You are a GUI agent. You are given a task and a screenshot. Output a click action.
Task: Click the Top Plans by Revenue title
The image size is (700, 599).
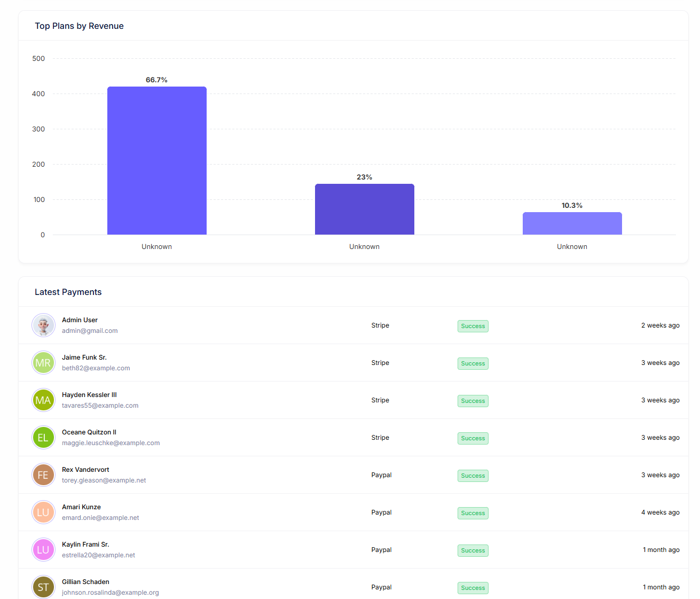pos(79,26)
